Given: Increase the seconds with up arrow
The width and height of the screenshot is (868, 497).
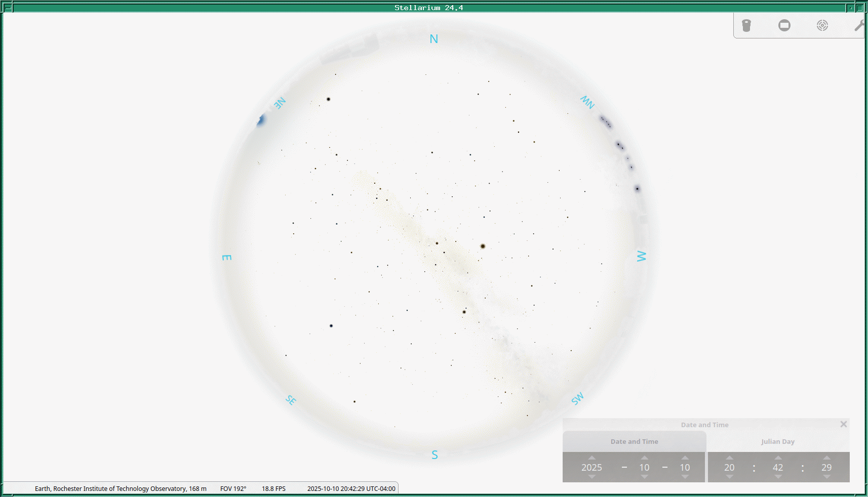Looking at the screenshot, I should click(826, 458).
